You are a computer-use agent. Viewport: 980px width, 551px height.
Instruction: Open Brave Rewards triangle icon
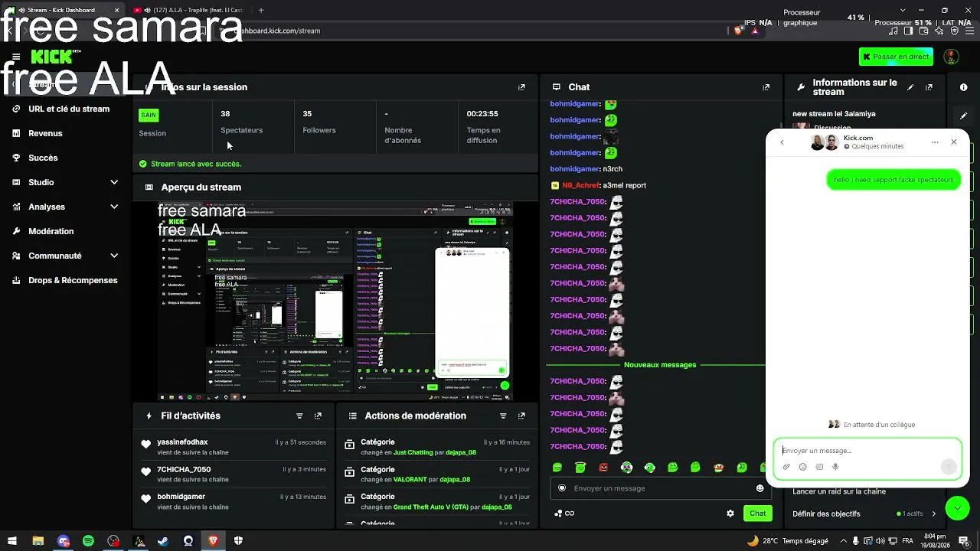point(755,31)
